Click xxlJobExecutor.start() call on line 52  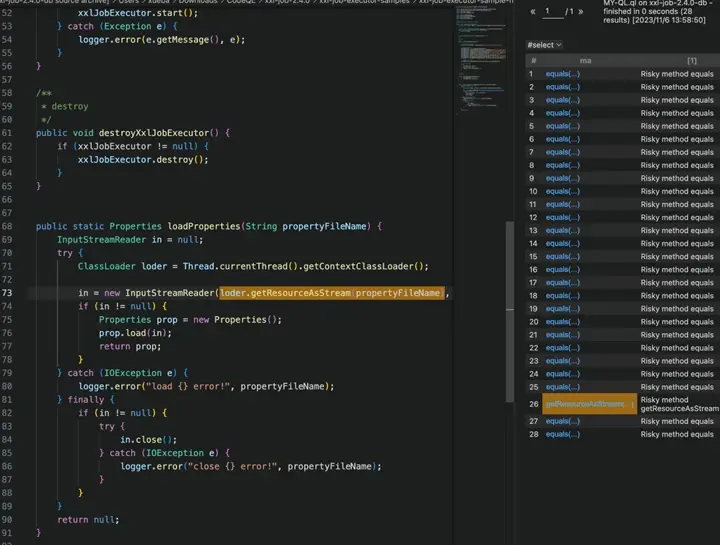(x=138, y=13)
